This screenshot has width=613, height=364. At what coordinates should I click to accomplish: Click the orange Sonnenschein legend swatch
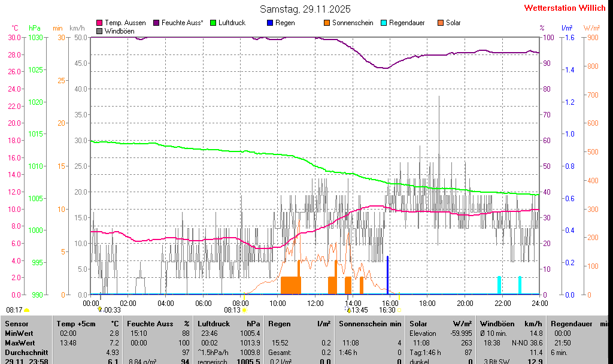(327, 23)
